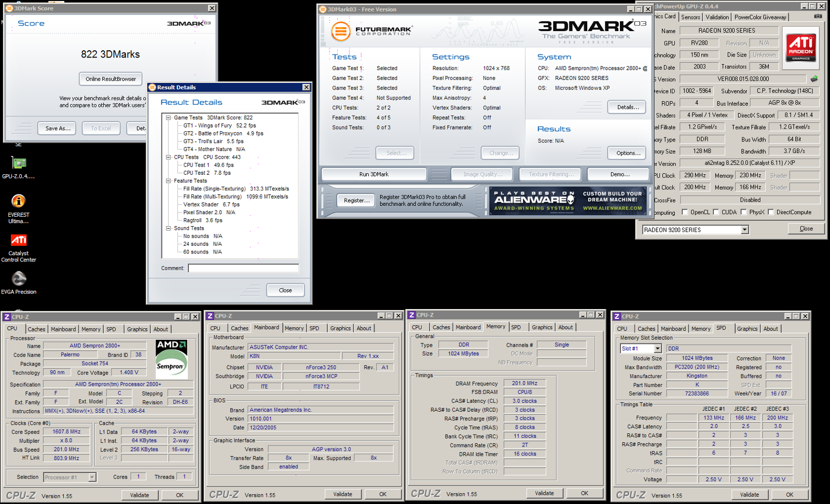Select the Ragtroll 3.6 fps row
The image size is (830, 504).
[202, 220]
